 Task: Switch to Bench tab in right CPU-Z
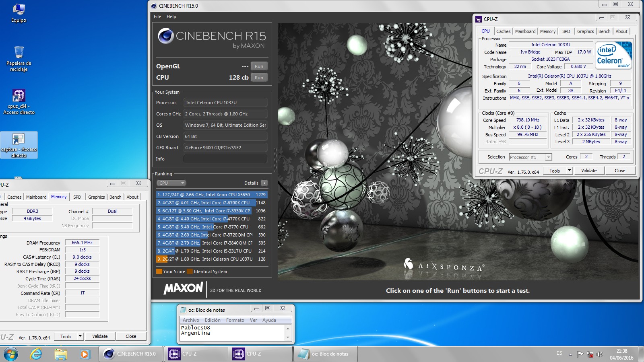604,31
